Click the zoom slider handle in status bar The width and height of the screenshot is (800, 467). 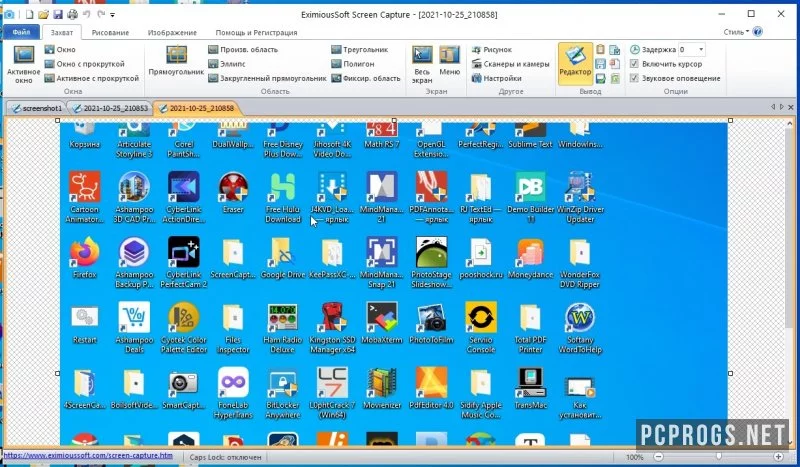(x=718, y=457)
